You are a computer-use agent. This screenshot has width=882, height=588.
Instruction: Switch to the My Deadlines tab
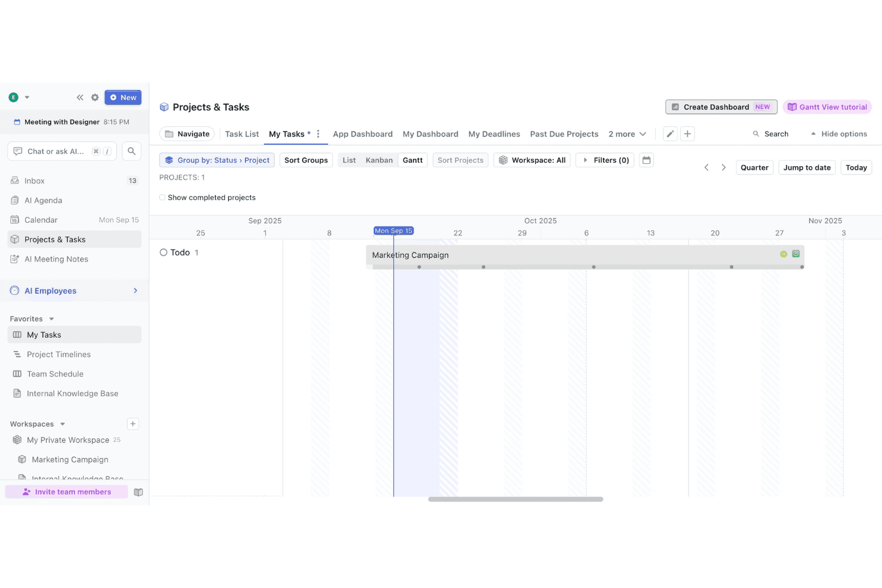click(x=494, y=134)
